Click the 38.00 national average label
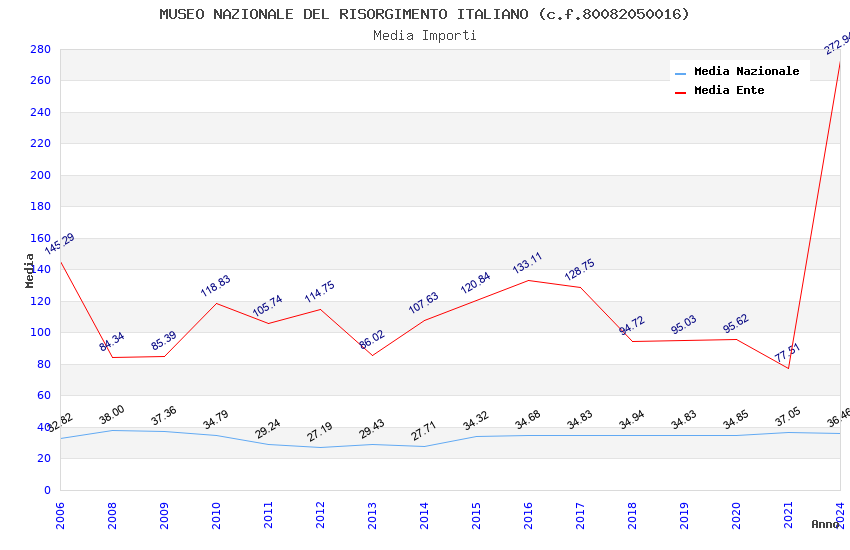Image resolution: width=850 pixels, height=550 pixels. point(112,415)
